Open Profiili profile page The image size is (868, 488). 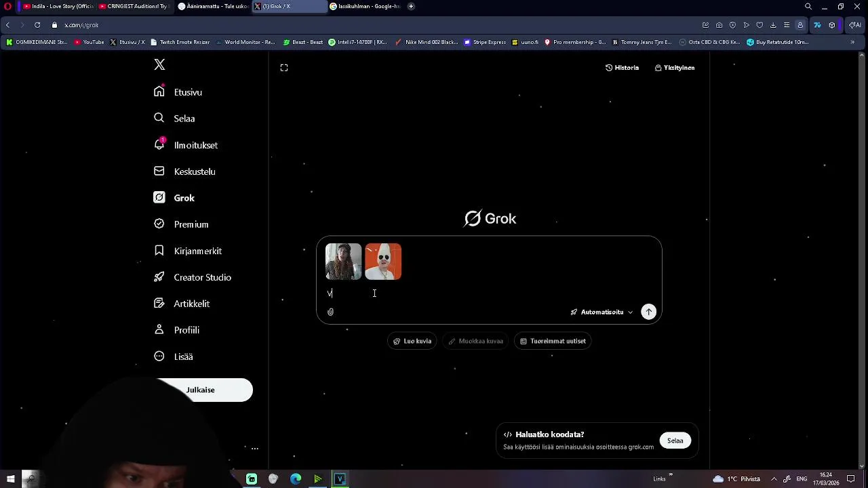[176, 330]
